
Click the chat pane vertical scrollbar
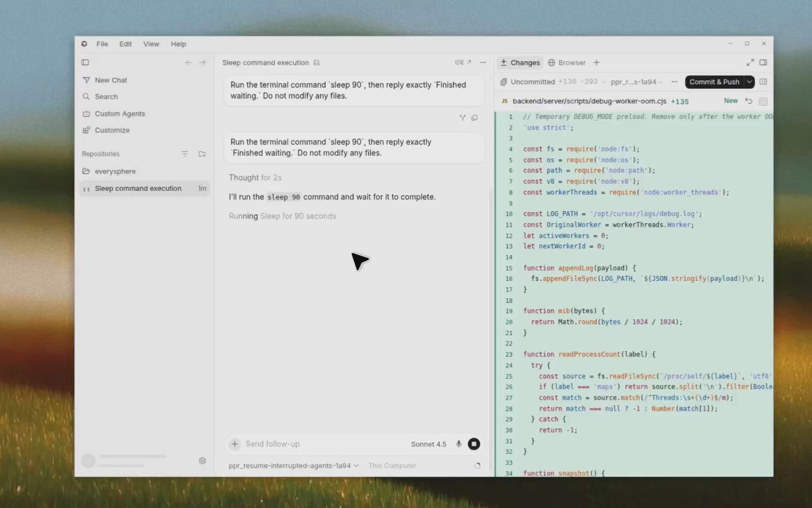click(491, 330)
